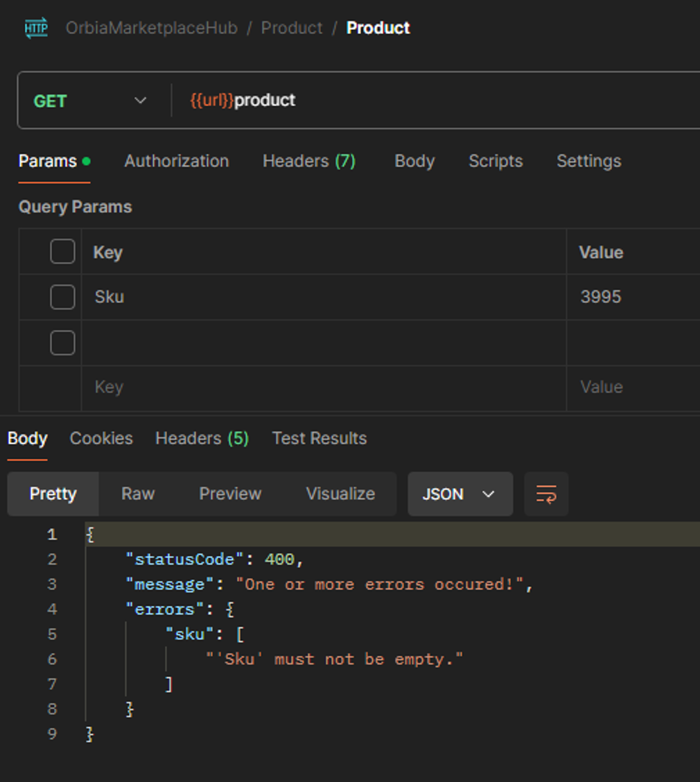Switch to Preview response view

tap(230, 494)
